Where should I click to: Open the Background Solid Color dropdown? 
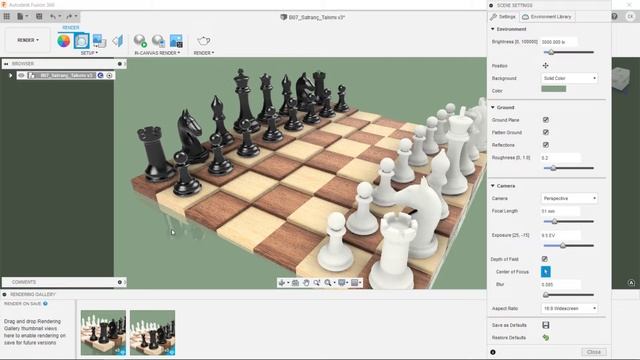569,78
